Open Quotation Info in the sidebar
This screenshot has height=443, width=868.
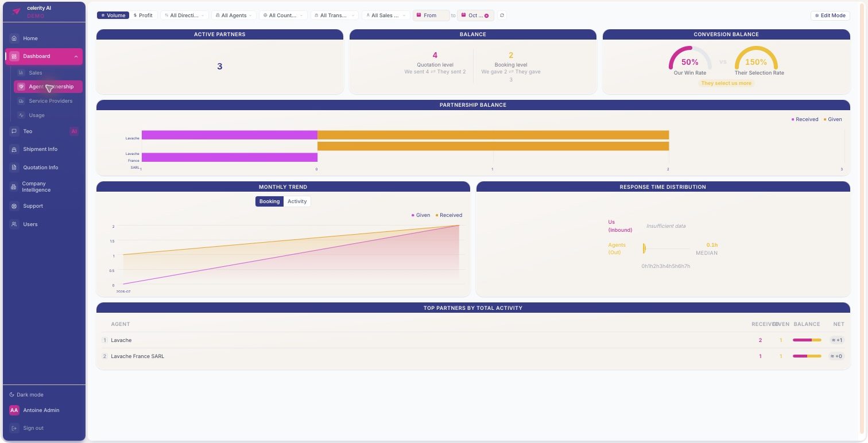point(44,168)
